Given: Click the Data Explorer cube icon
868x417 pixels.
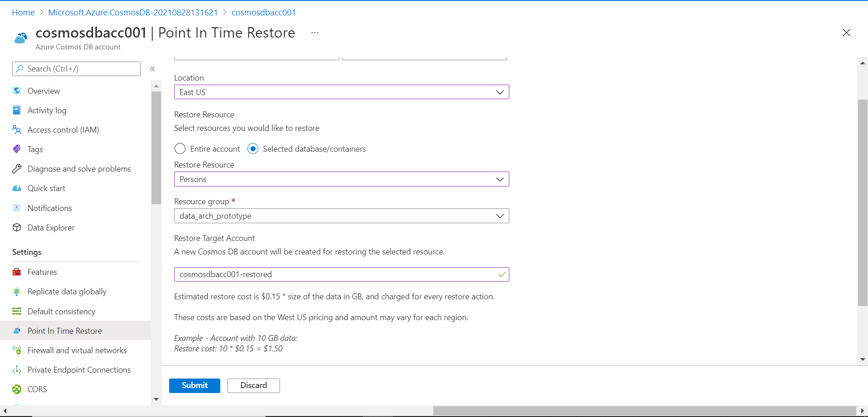Looking at the screenshot, I should [x=17, y=227].
